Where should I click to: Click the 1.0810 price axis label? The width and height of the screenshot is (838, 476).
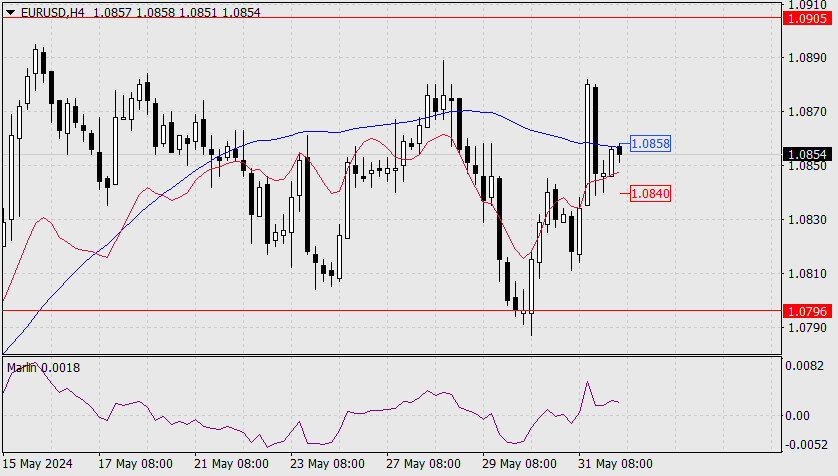807,274
